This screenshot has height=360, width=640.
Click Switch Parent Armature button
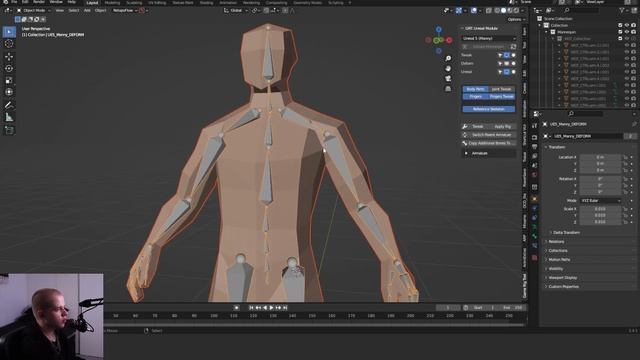pyautogui.click(x=489, y=135)
